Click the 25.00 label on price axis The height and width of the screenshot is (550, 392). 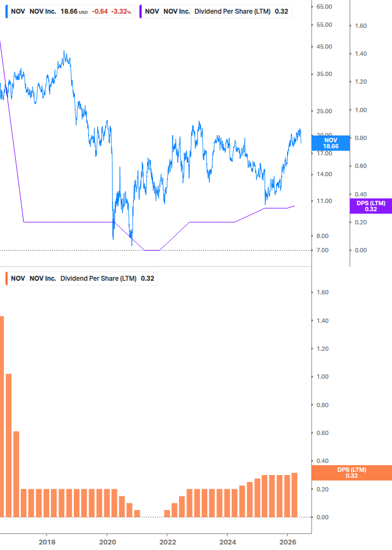pyautogui.click(x=324, y=111)
